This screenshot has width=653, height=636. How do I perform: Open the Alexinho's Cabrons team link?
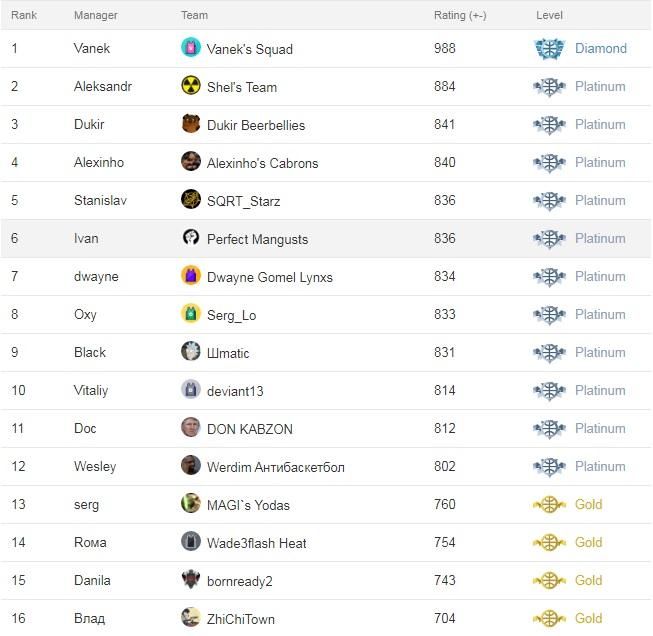click(x=262, y=163)
